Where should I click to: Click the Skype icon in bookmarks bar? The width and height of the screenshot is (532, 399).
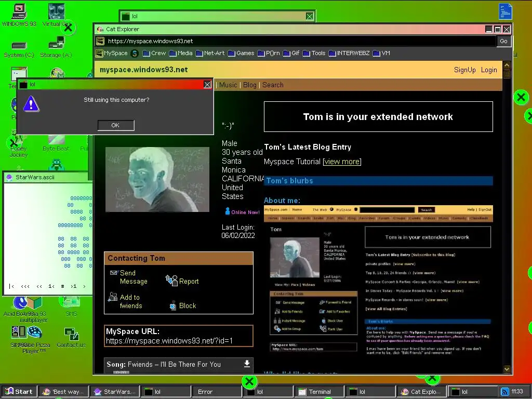coord(135,54)
